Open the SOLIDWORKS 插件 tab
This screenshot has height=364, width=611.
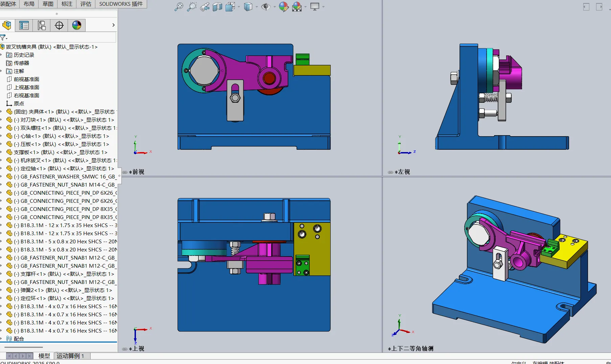click(x=121, y=4)
